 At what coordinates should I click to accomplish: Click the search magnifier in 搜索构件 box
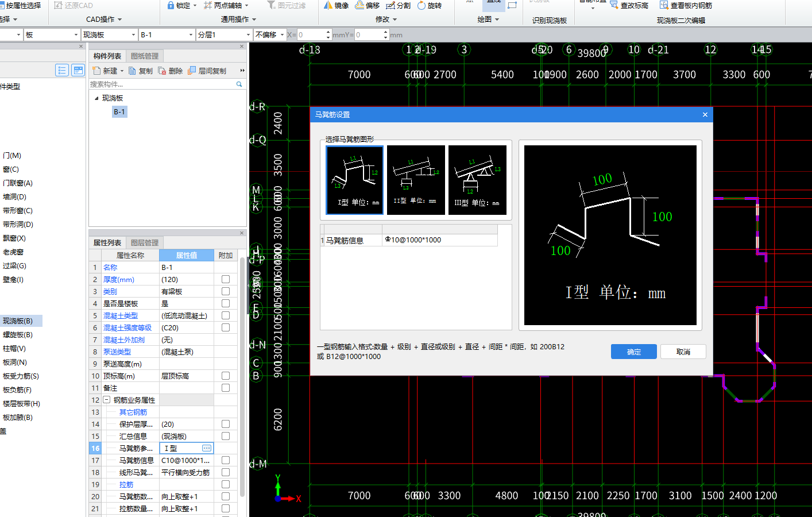click(239, 84)
